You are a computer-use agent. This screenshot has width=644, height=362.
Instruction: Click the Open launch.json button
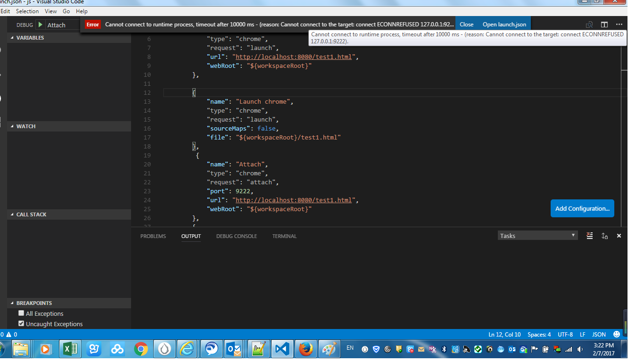point(504,25)
